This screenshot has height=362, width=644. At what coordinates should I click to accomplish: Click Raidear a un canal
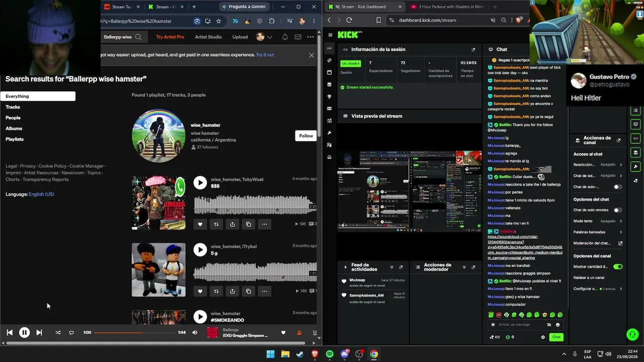point(589,278)
